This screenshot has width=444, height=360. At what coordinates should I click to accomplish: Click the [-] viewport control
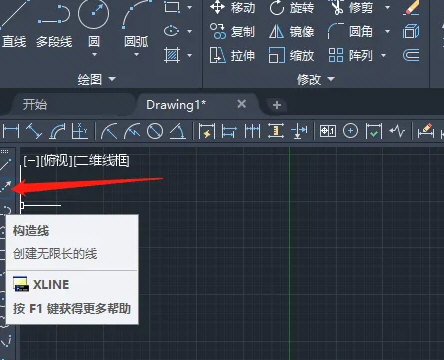[31, 161]
